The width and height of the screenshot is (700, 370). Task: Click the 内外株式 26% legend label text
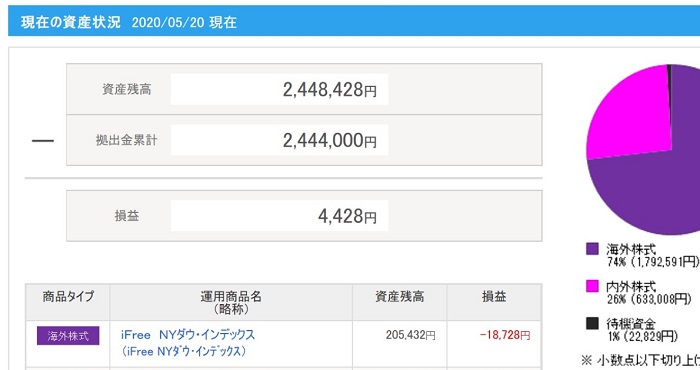coord(649,292)
